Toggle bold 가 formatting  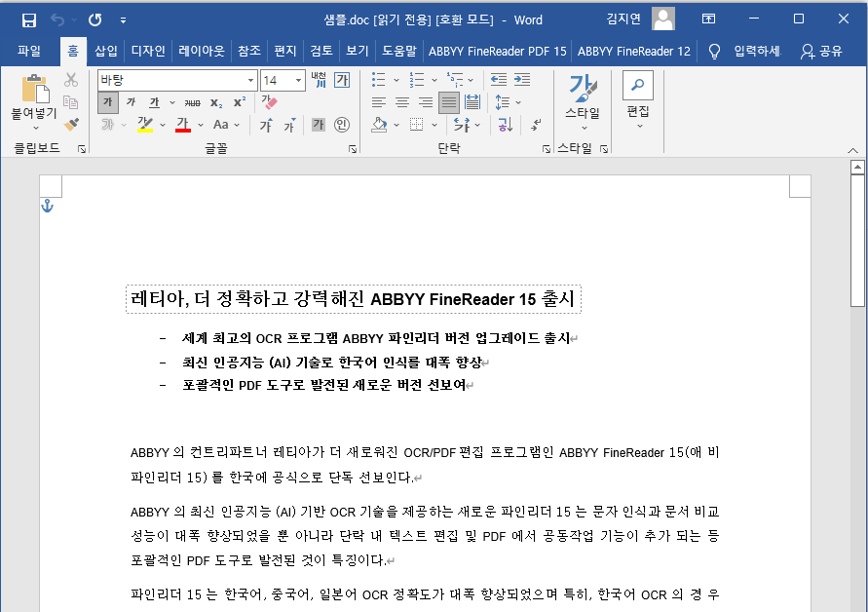[107, 102]
